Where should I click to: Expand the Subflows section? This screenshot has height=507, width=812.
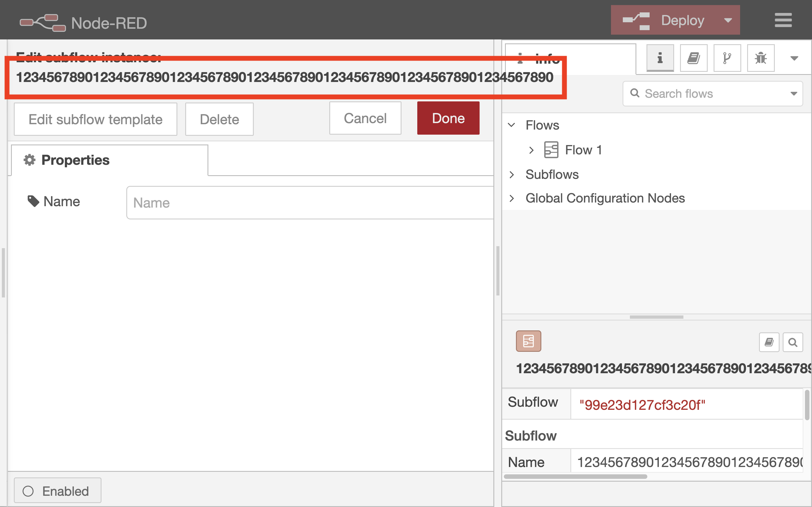(x=512, y=174)
